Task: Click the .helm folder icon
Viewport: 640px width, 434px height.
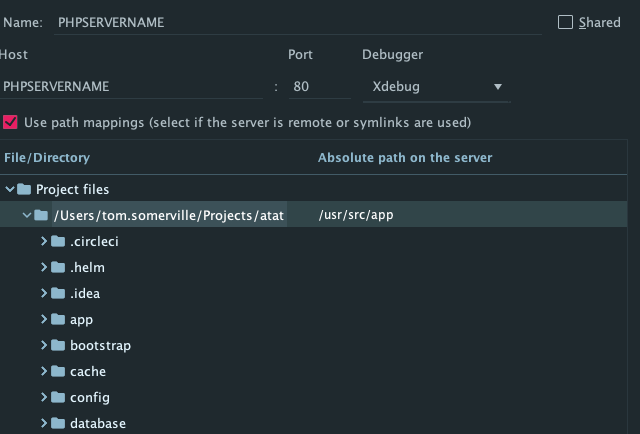Action: (58, 267)
